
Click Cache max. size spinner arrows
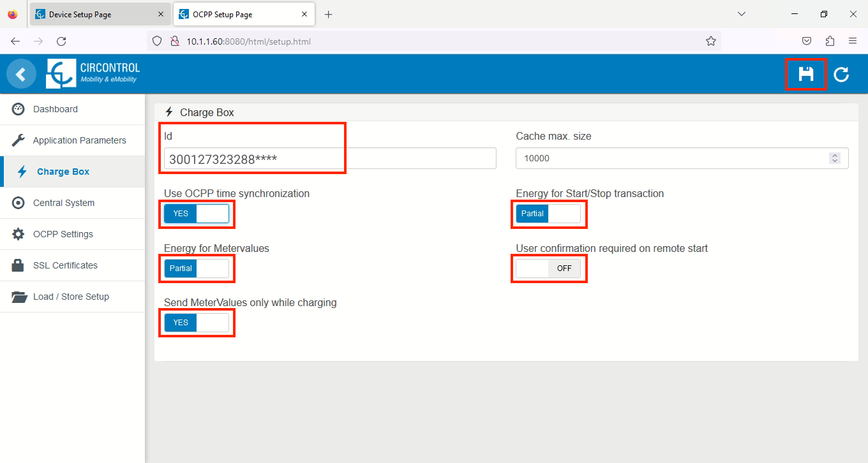pyautogui.click(x=834, y=158)
